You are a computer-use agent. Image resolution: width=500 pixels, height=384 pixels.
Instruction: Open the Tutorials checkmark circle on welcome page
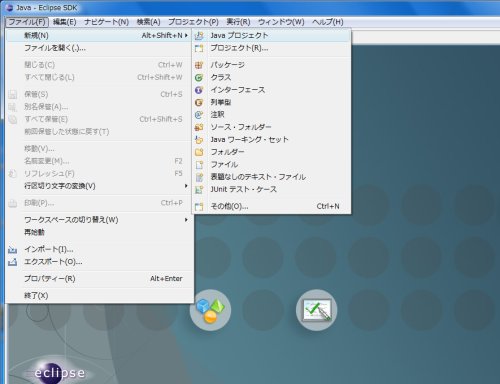[x=316, y=310]
